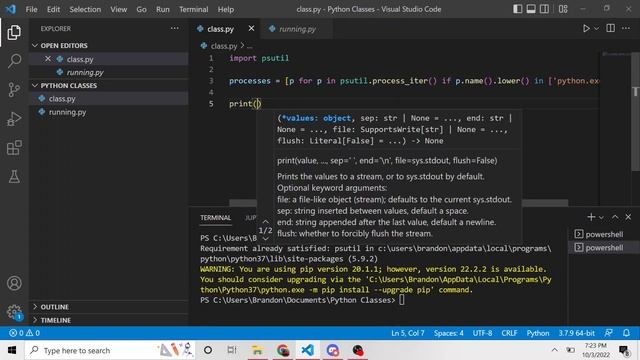
Task: Open the Help menu
Action: 226,9
